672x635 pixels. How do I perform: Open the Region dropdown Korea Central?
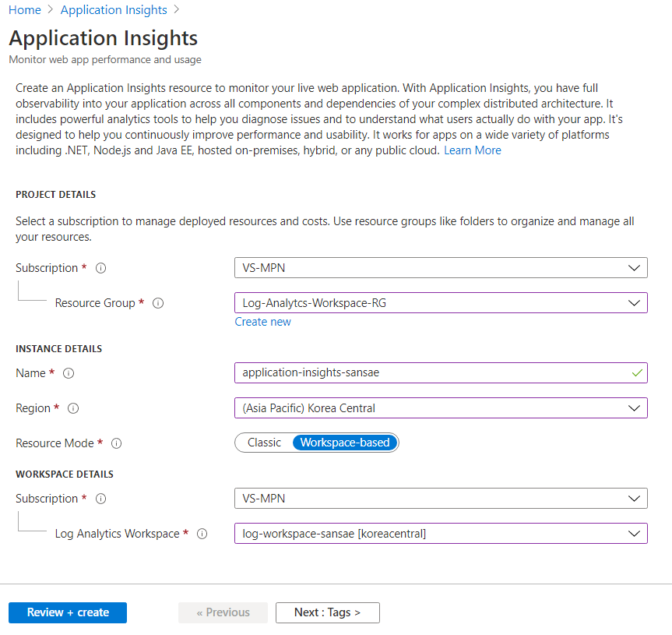coord(440,408)
